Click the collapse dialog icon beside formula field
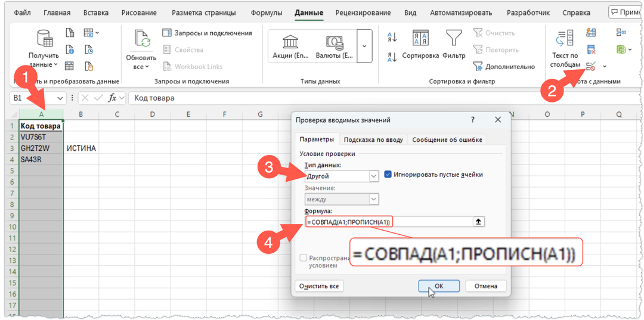The width and height of the screenshot is (644, 320). tap(478, 222)
